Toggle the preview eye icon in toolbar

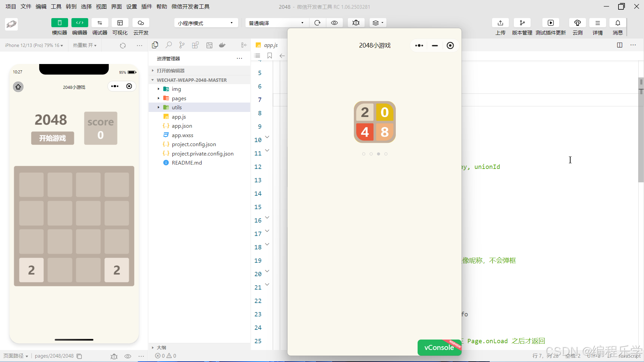tap(334, 23)
